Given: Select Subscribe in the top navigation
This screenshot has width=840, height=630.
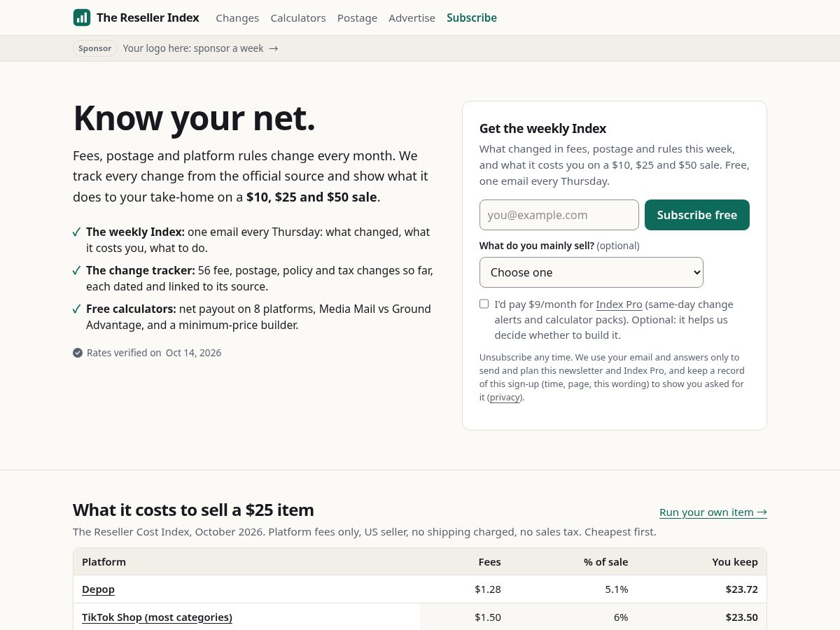Looking at the screenshot, I should tap(472, 18).
